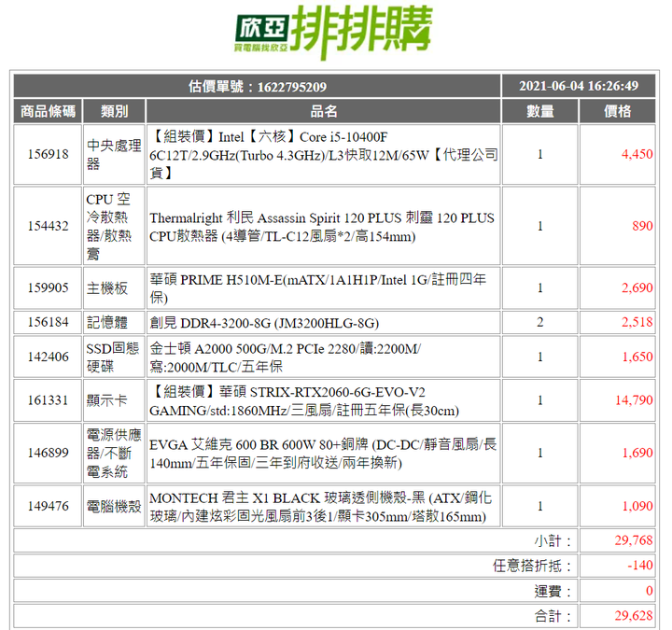Click the Thermalright Assassin Spirit 120 PLUS name
This screenshot has height=630, width=672.
322,227
